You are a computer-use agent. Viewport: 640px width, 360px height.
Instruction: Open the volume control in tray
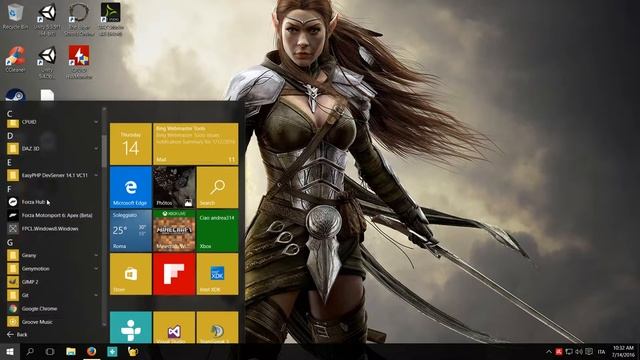tap(579, 351)
